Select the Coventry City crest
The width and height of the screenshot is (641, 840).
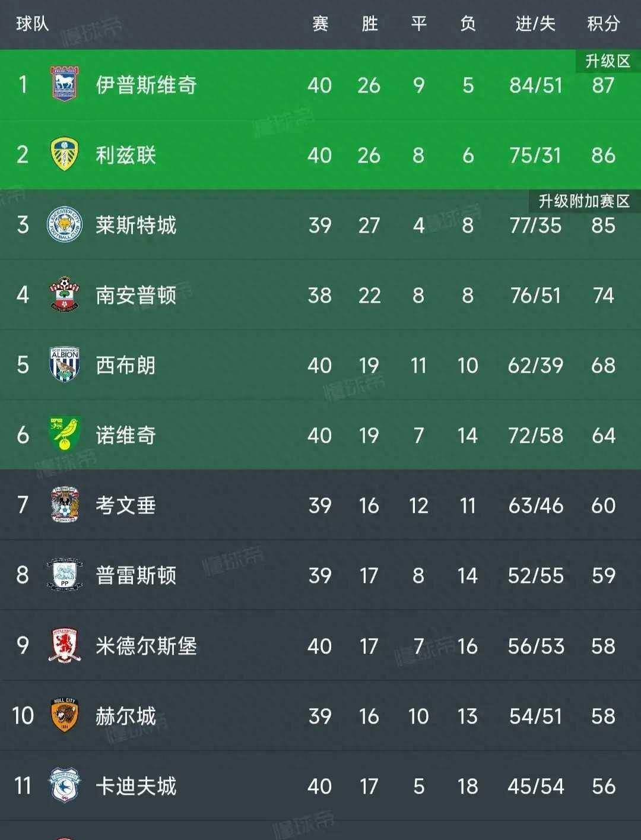(x=65, y=505)
